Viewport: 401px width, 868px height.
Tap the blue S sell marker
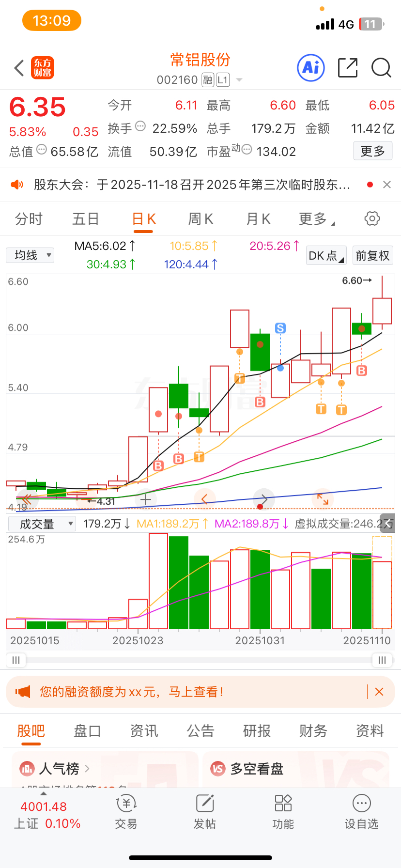(x=280, y=328)
